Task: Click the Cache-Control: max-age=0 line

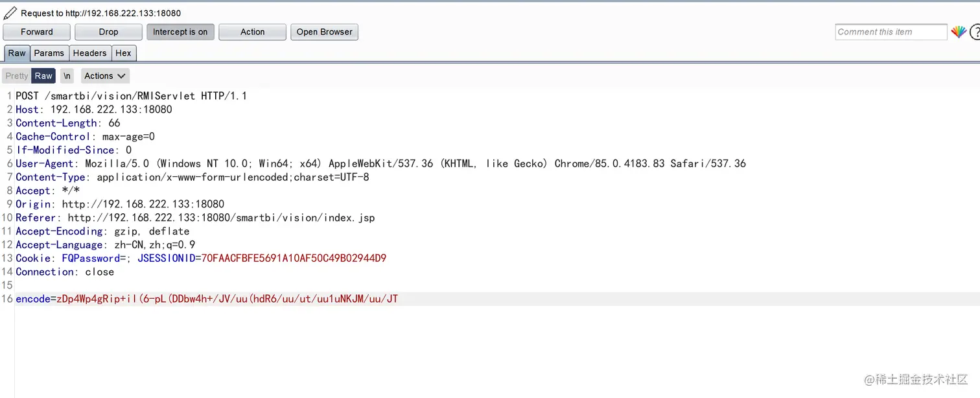Action: 86,137
